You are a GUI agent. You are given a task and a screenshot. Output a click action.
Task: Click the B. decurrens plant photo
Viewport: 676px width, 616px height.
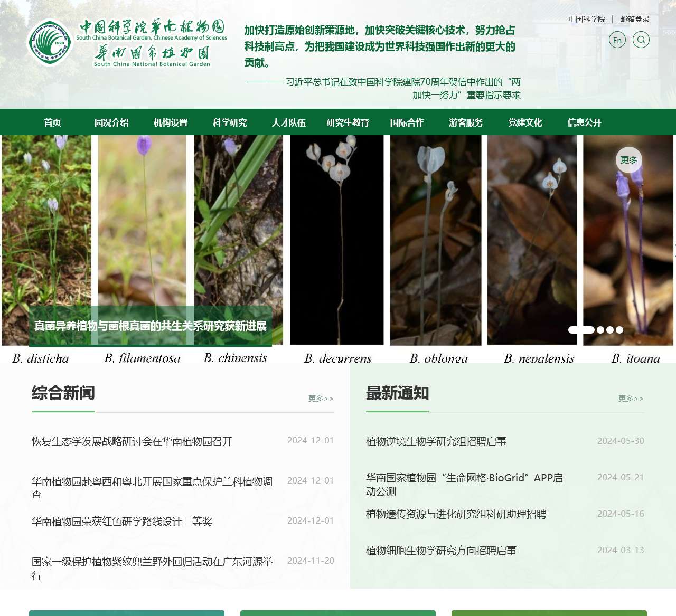pos(337,240)
